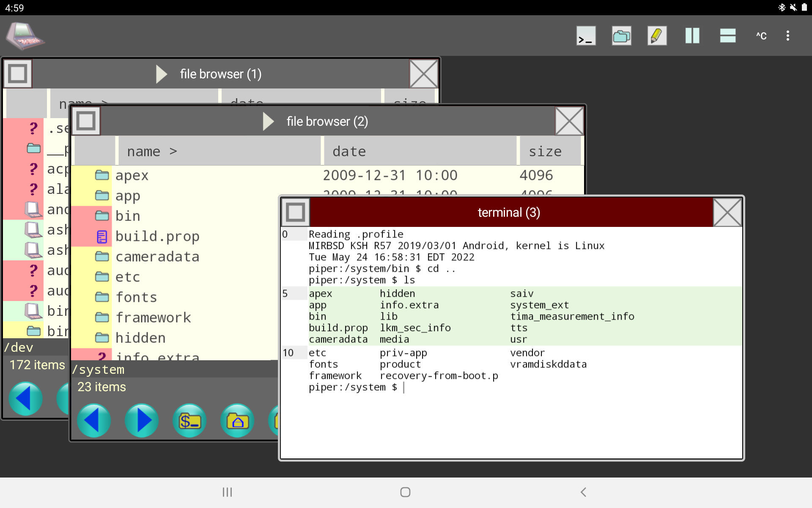This screenshot has width=812, height=508.
Task: Iconify the file browser (2) window
Action: 86,121
